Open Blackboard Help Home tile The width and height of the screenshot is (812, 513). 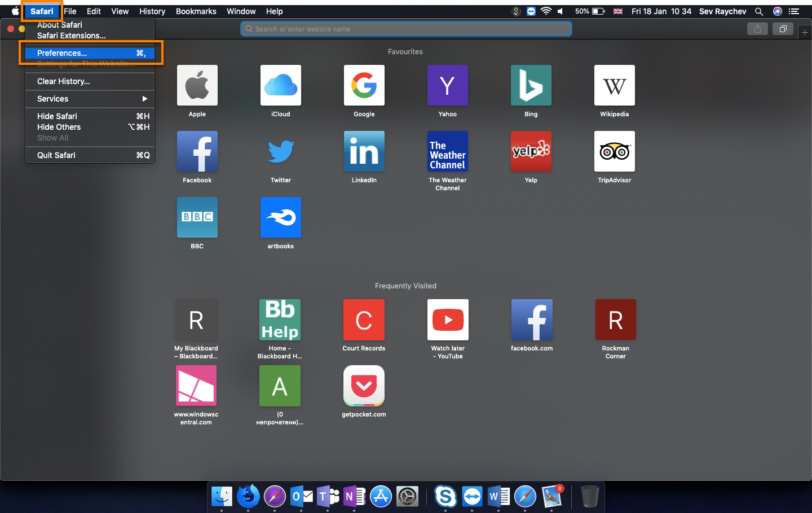[x=280, y=319]
